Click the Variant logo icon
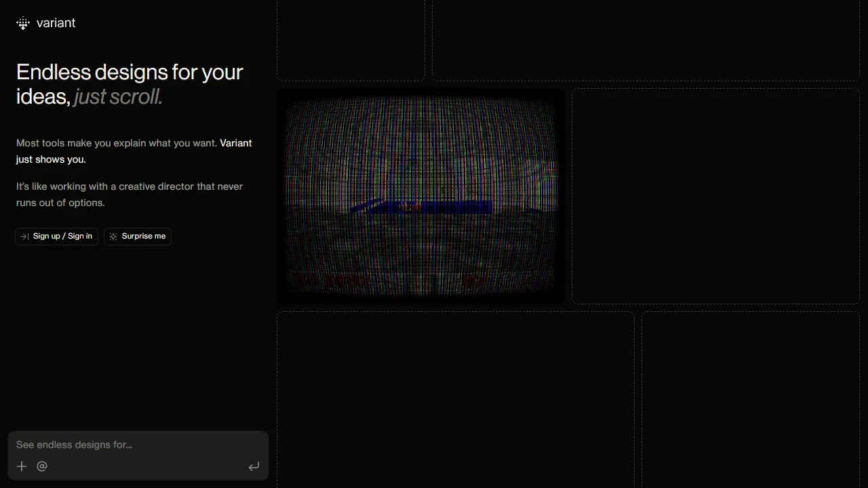 pyautogui.click(x=23, y=24)
